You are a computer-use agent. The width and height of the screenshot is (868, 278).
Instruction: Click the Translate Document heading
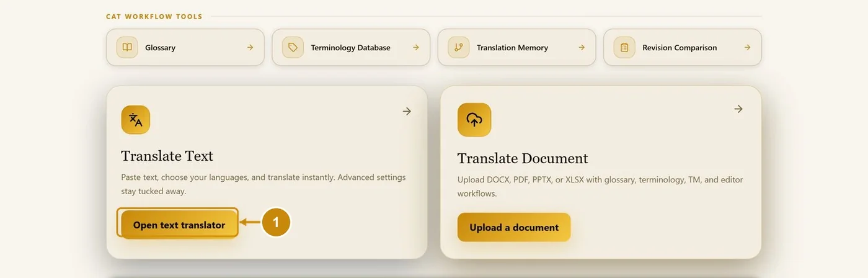point(523,158)
